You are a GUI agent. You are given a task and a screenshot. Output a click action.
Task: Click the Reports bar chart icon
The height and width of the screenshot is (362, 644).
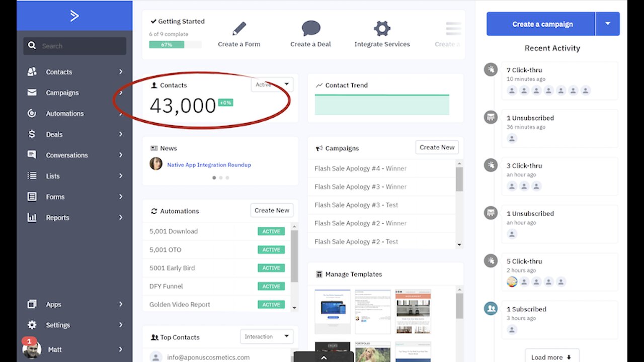tap(32, 218)
